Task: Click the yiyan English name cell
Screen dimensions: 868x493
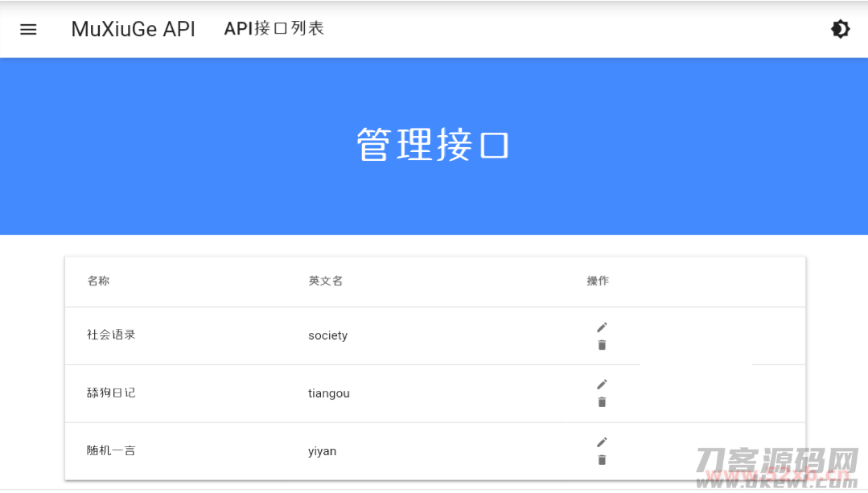Action: pos(322,451)
